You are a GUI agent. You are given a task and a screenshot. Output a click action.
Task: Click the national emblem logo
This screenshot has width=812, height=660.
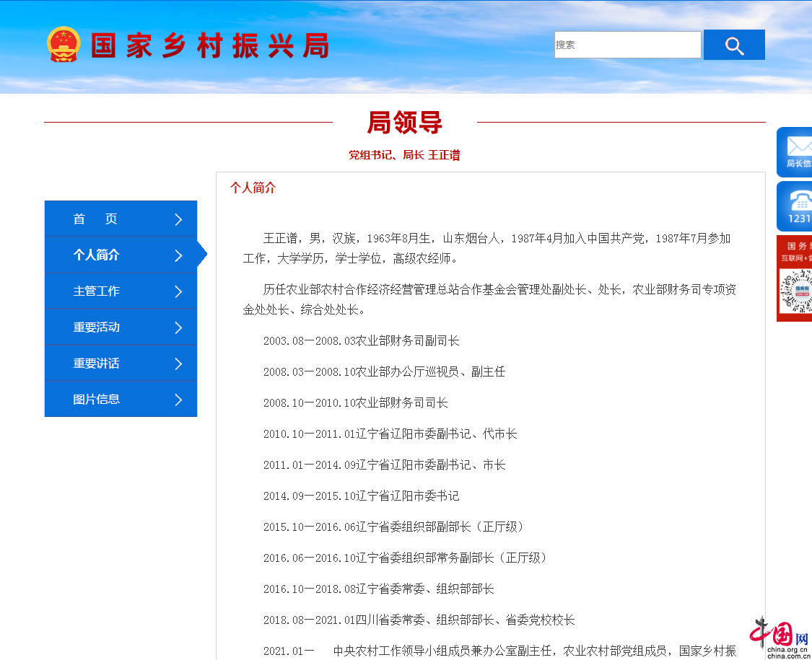(x=64, y=45)
